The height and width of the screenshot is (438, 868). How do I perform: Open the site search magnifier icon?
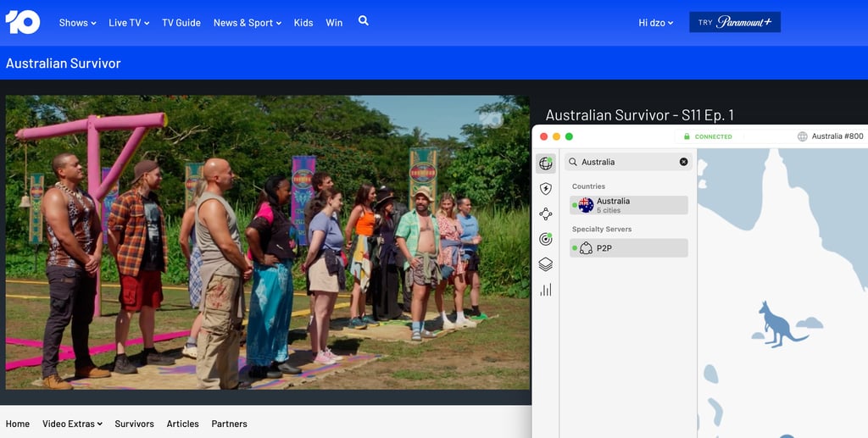(363, 20)
